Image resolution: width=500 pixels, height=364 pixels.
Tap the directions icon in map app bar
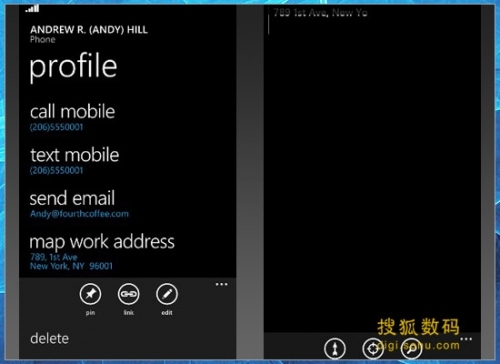coord(335,348)
